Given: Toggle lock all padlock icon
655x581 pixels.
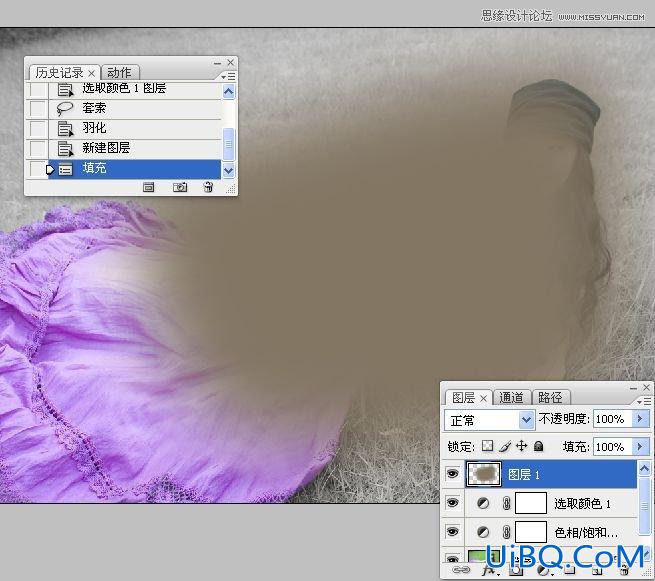Looking at the screenshot, I should click(x=539, y=446).
